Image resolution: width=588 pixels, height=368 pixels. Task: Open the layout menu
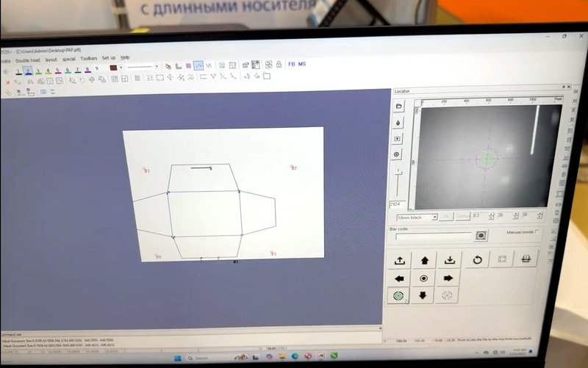click(51, 59)
